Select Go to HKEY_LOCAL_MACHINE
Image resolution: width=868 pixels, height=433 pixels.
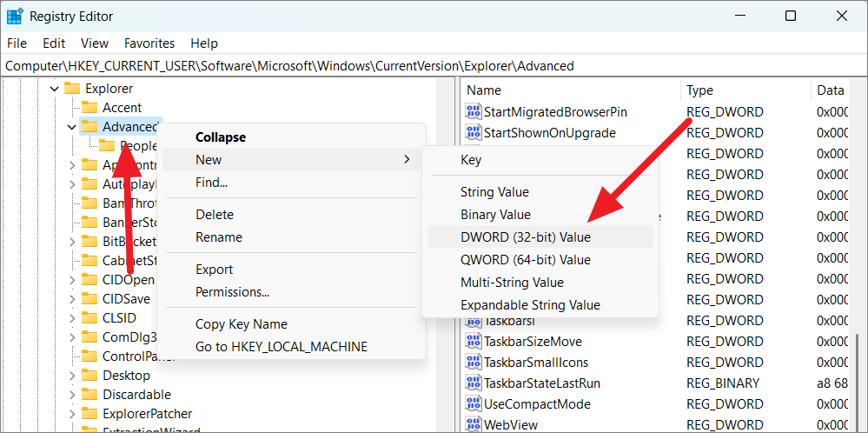(292, 347)
